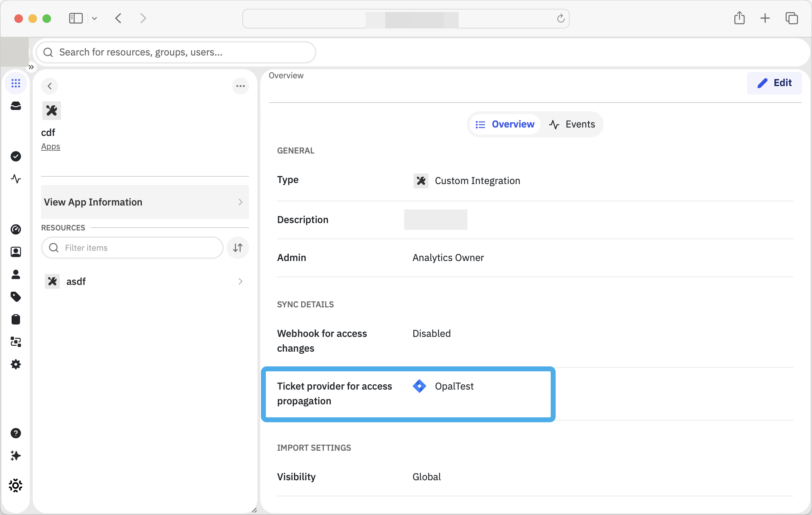Click the Disabled webhook value
The height and width of the screenshot is (515, 812).
click(x=432, y=333)
